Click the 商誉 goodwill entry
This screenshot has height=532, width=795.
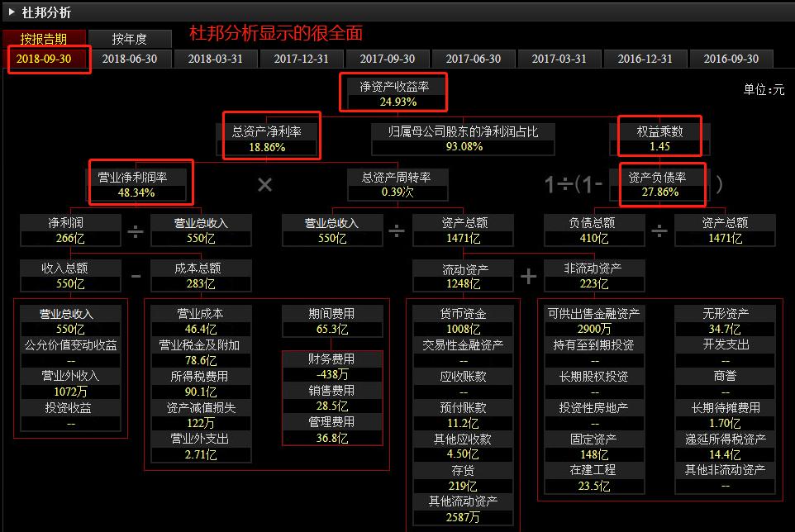(725, 377)
